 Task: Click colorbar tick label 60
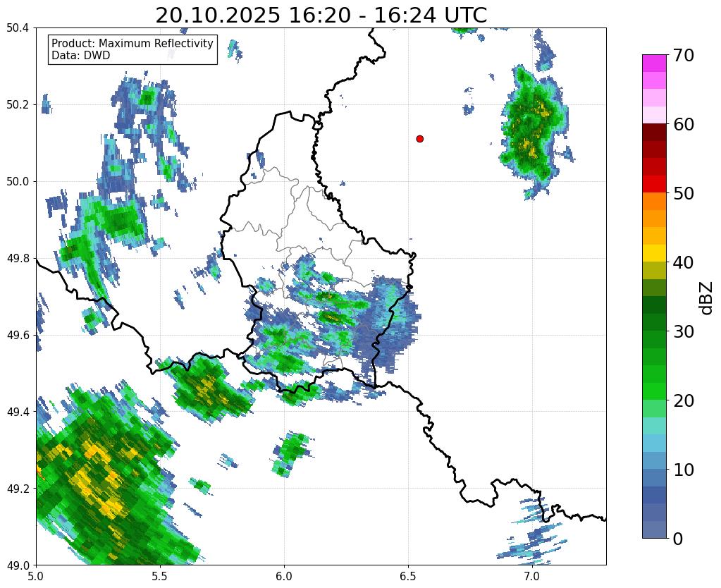(x=683, y=124)
